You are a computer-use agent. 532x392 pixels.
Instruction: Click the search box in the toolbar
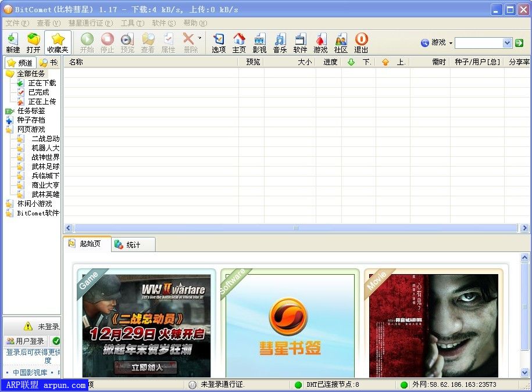click(x=479, y=43)
